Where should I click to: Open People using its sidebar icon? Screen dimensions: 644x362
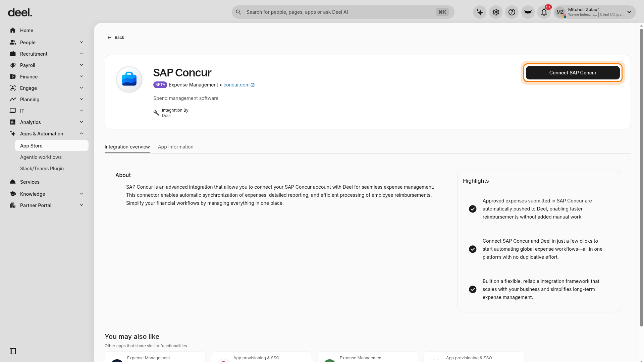coord(13,43)
